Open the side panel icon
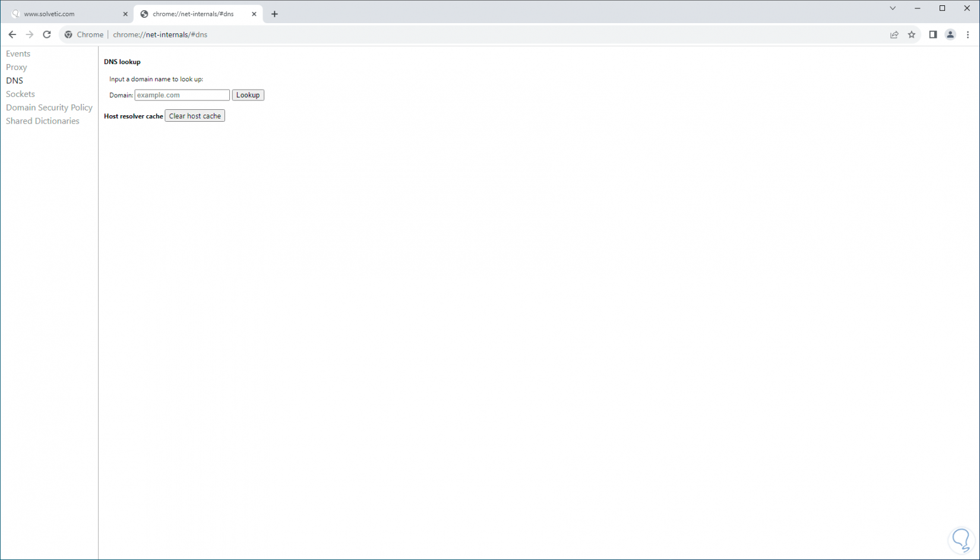The height and width of the screenshot is (560, 980). [933, 34]
